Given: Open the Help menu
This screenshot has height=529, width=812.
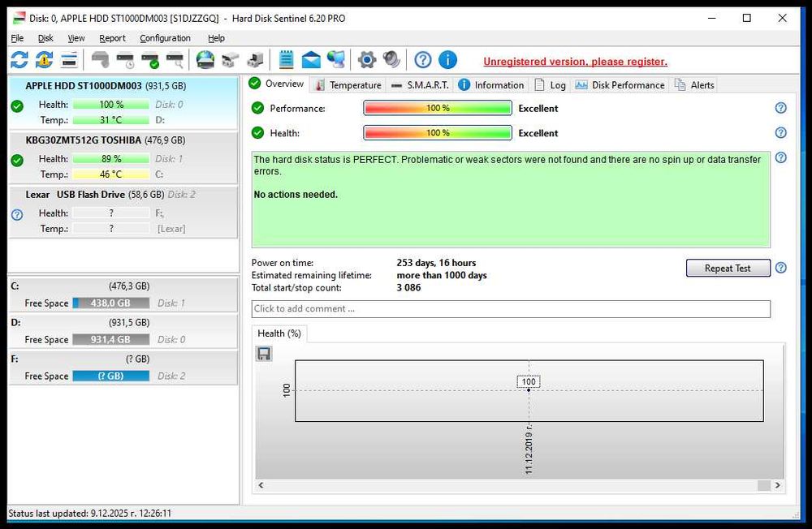Looking at the screenshot, I should tap(216, 38).
